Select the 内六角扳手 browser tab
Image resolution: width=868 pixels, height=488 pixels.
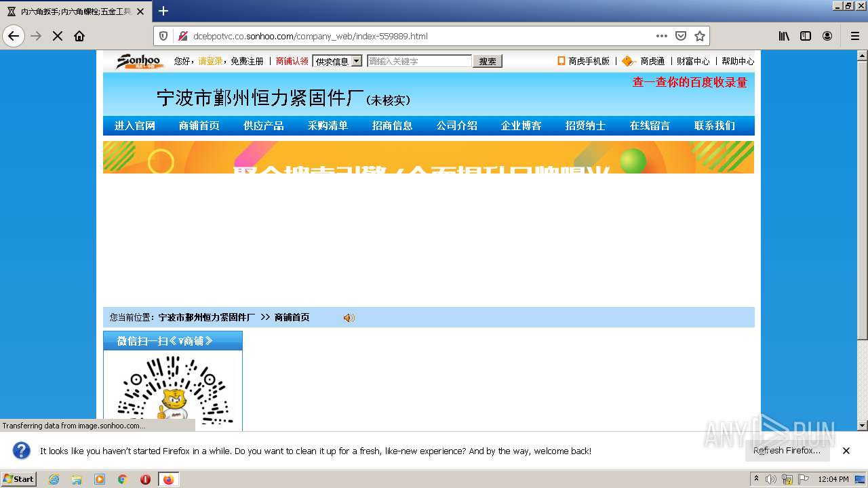point(75,12)
